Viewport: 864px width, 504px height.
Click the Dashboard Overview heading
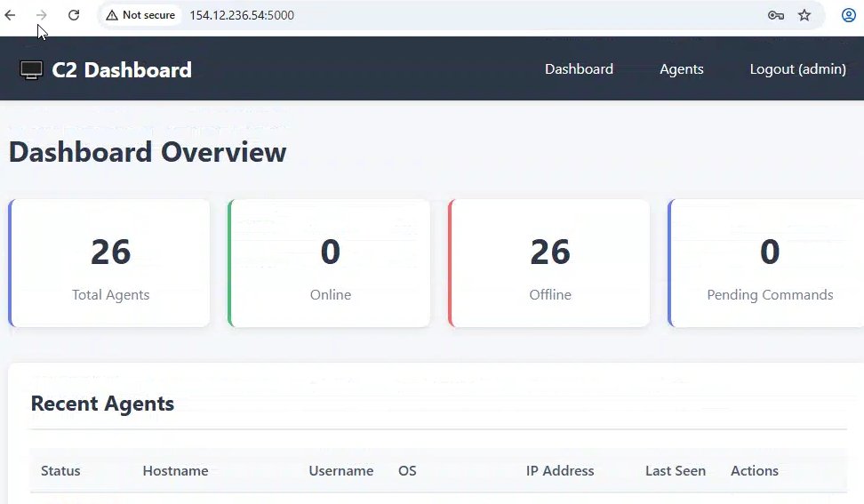click(148, 152)
